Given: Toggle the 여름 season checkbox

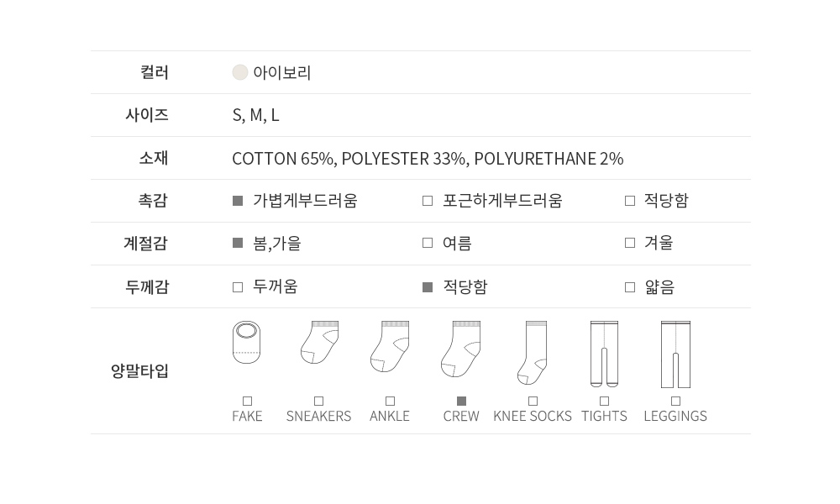Looking at the screenshot, I should (428, 244).
